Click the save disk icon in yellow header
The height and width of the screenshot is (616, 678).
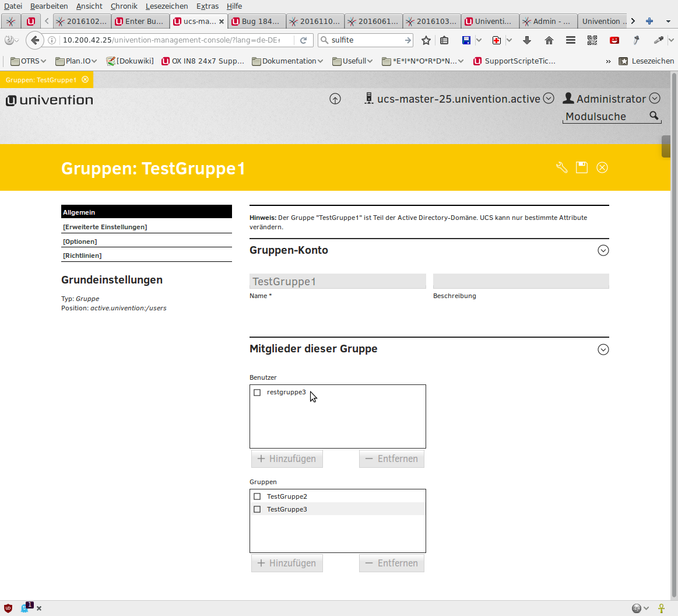581,167
